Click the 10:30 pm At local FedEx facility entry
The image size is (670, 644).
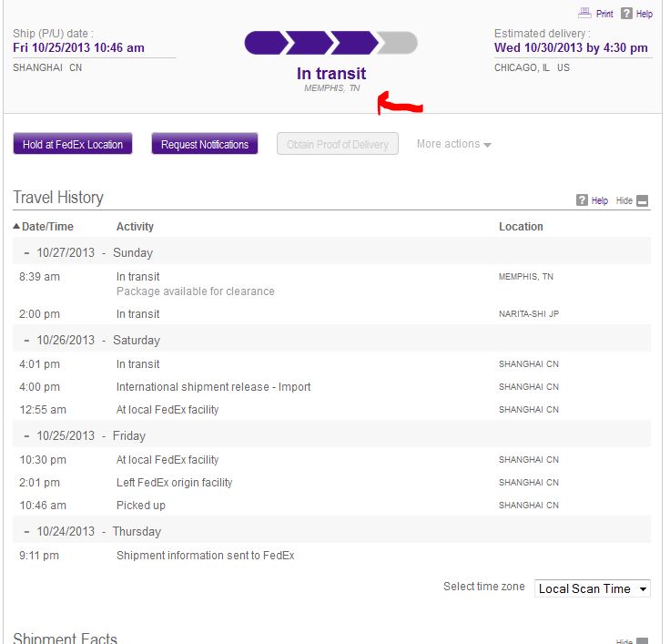[x=167, y=460]
